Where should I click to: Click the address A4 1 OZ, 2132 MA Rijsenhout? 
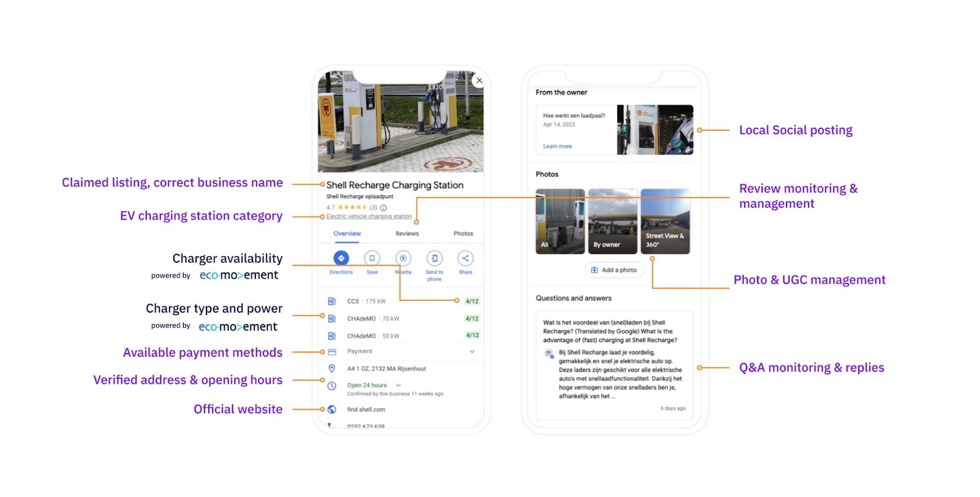coord(386,369)
